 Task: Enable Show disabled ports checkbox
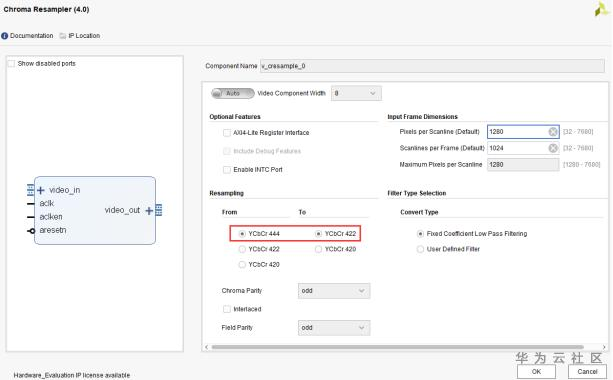point(11,63)
